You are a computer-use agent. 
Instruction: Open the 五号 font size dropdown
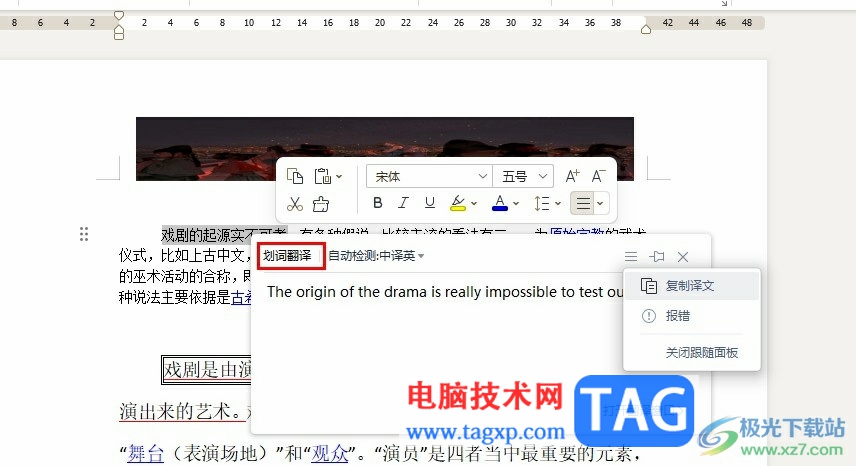tap(523, 176)
